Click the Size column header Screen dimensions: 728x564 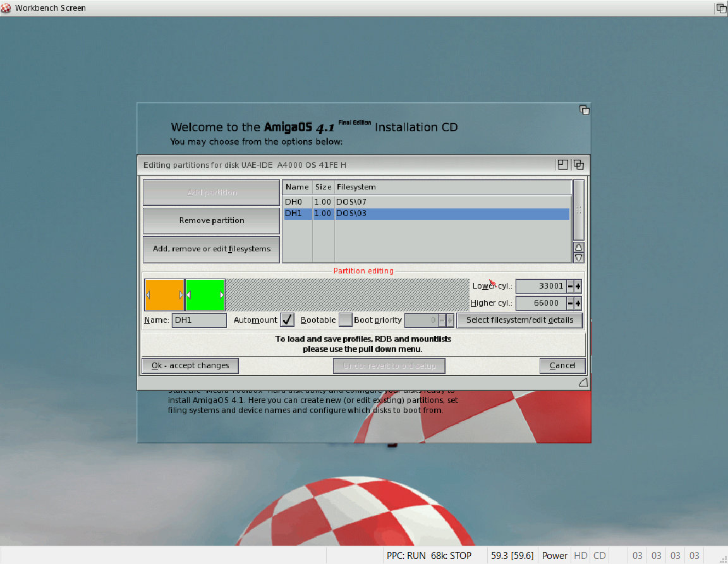click(323, 187)
